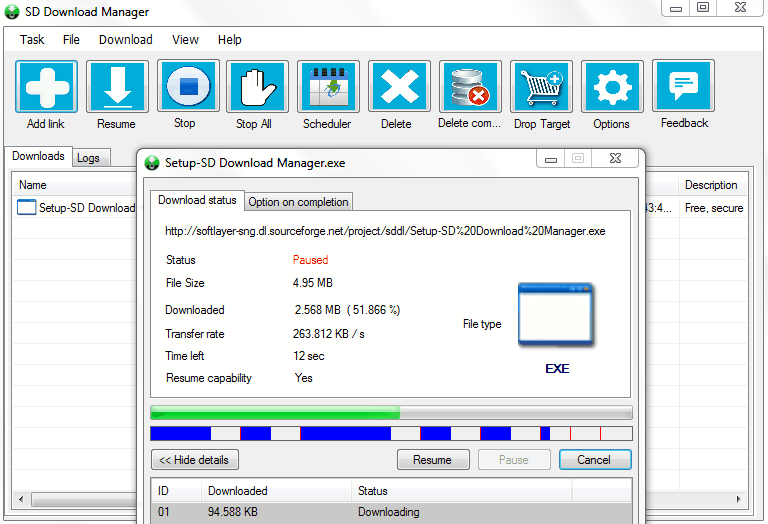The height and width of the screenshot is (524, 768).
Task: Maximize the main SD Download Manager window
Action: point(703,8)
